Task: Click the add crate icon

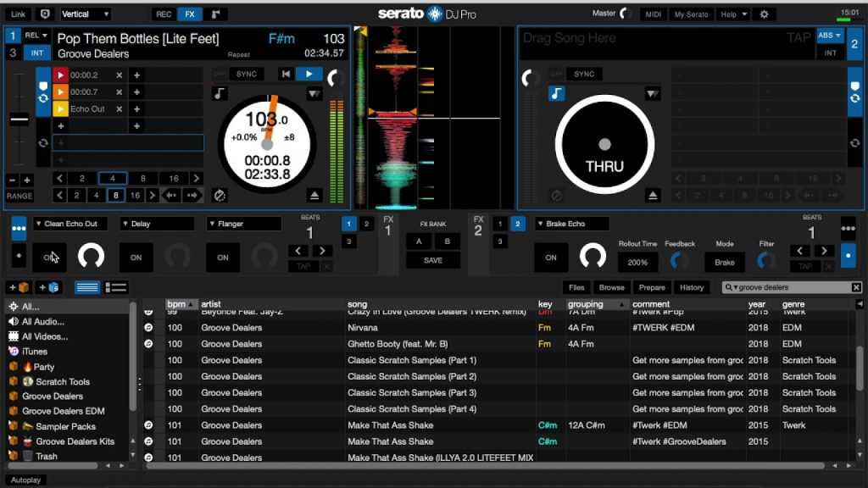Action: 19,287
